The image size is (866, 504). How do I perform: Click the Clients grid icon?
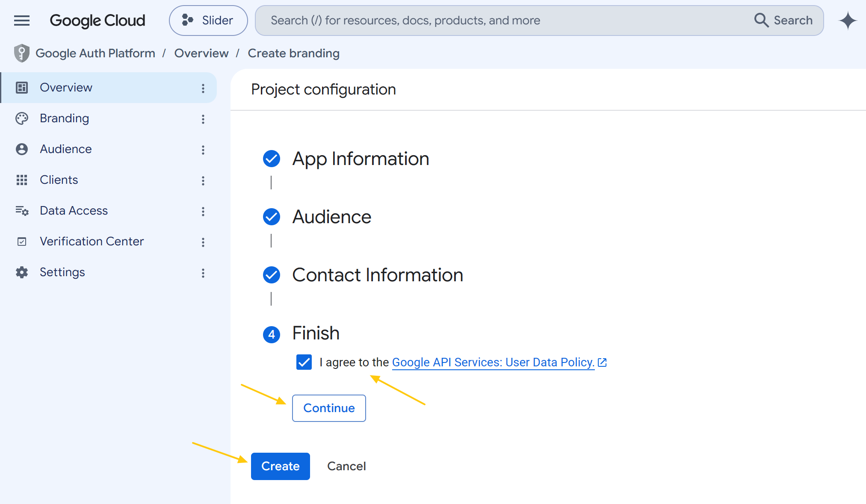(22, 180)
